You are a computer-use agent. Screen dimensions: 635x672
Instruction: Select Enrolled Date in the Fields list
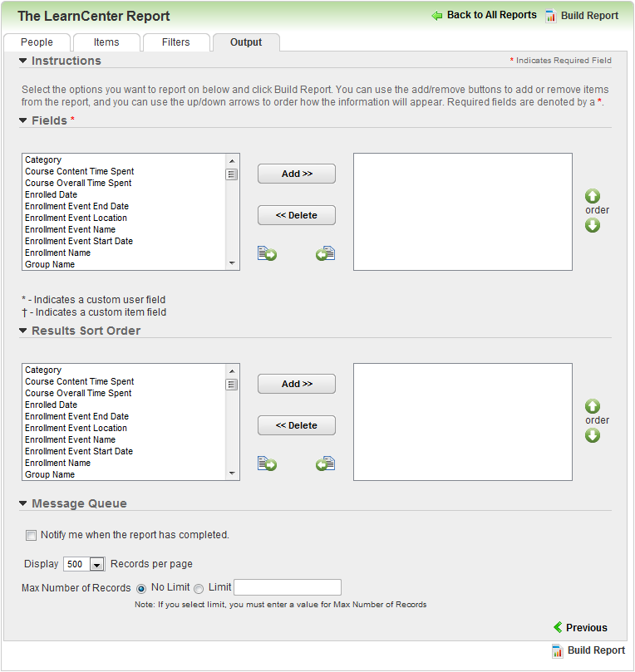124,194
